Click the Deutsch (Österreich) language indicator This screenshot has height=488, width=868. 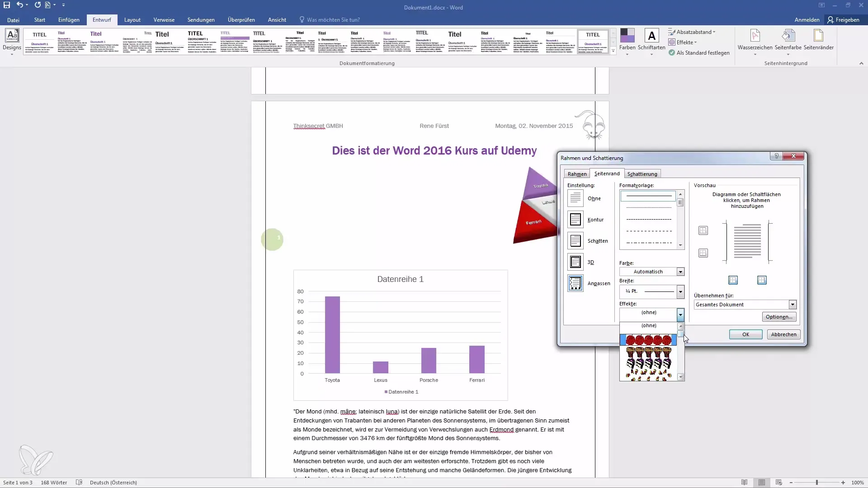113,483
